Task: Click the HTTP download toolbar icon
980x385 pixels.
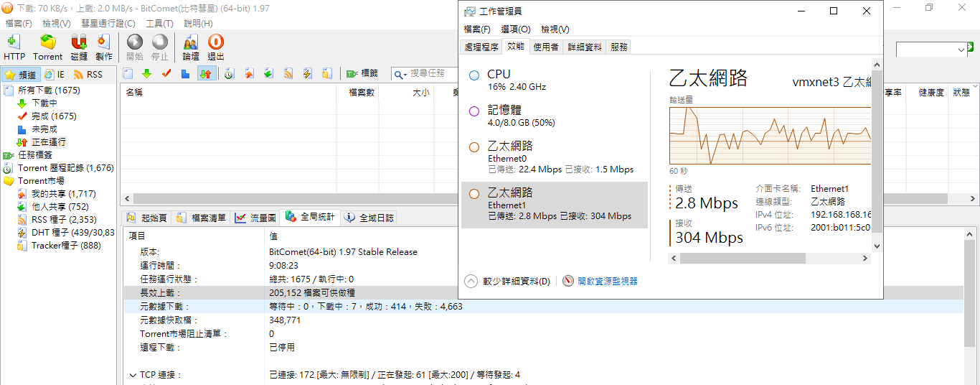Action: point(14,47)
